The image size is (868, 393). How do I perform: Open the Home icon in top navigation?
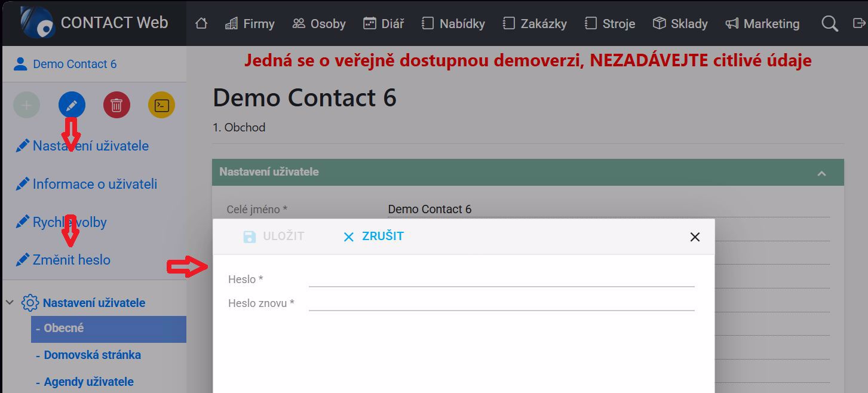(x=201, y=23)
